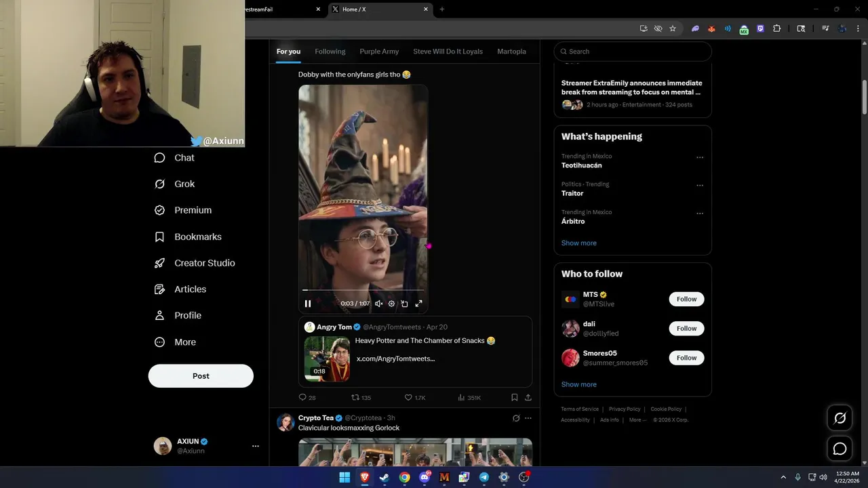Click the white Post button
868x488 pixels.
(201, 375)
